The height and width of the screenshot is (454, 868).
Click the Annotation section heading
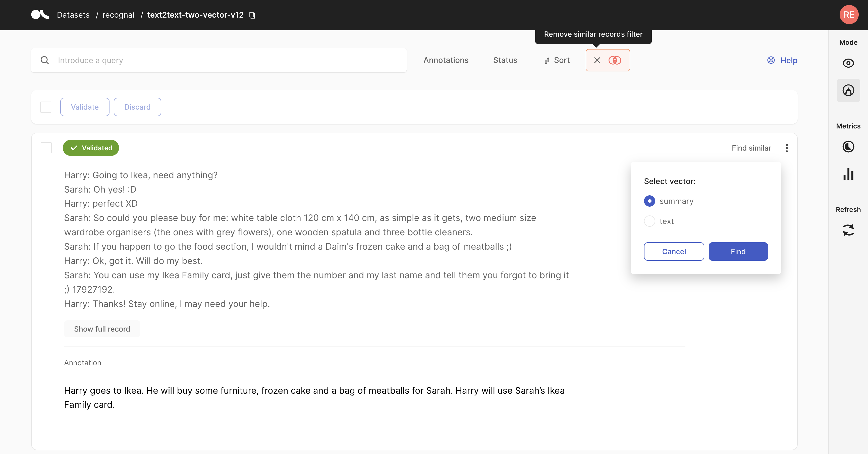[x=83, y=362]
